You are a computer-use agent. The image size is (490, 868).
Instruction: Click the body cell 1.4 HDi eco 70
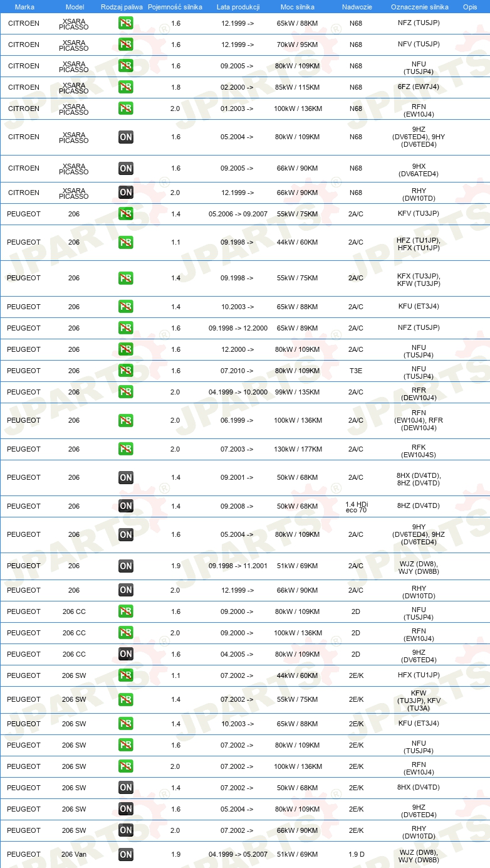pyautogui.click(x=356, y=506)
